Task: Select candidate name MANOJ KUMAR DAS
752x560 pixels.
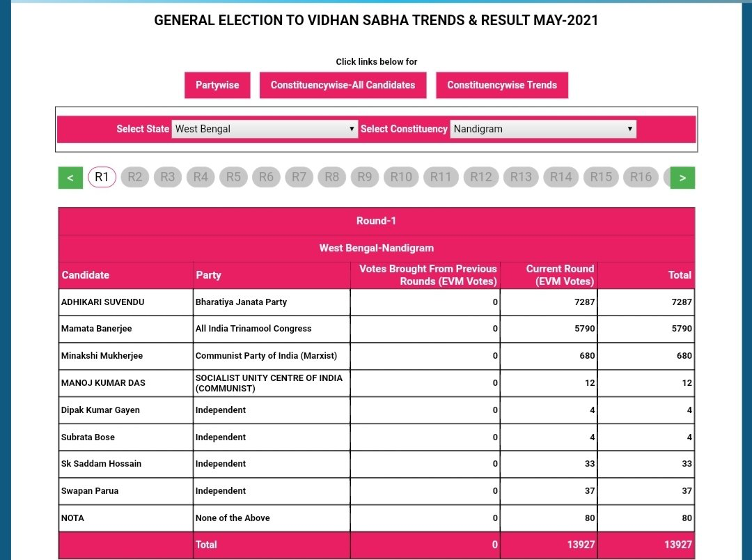Action: pyautogui.click(x=103, y=383)
